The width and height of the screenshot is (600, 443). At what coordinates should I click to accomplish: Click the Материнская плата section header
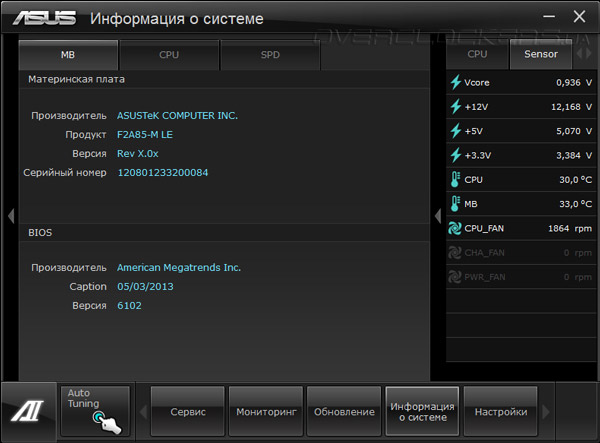(76, 80)
